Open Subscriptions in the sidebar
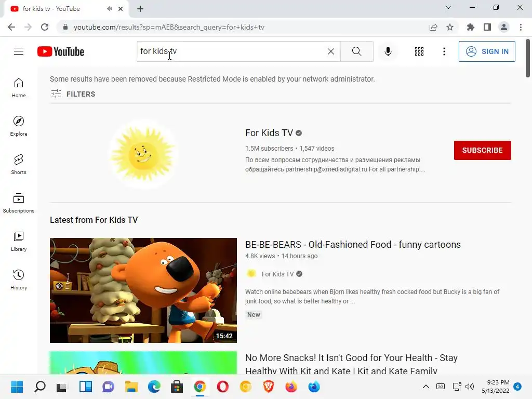This screenshot has width=532, height=399. (19, 203)
